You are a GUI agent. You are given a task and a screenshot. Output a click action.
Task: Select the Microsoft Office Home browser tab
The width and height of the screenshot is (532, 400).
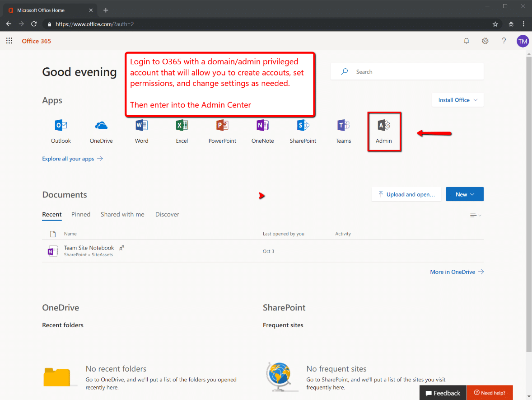point(50,10)
